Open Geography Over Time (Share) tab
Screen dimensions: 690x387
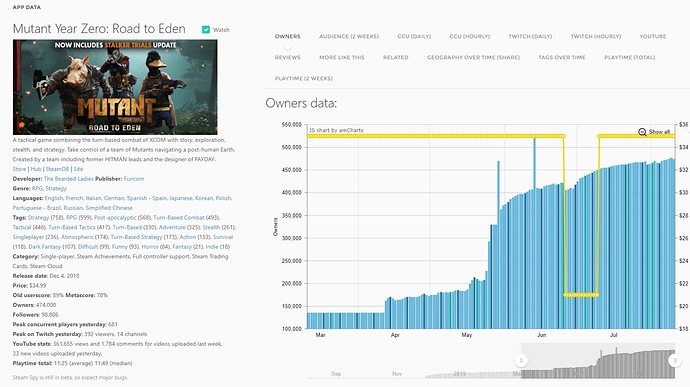473,58
